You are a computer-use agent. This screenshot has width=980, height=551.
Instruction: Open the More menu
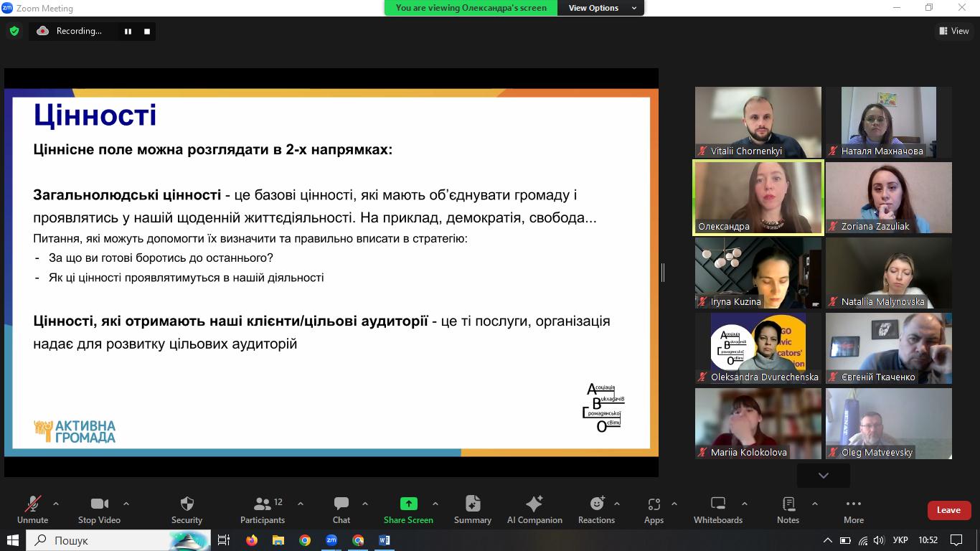(853, 510)
